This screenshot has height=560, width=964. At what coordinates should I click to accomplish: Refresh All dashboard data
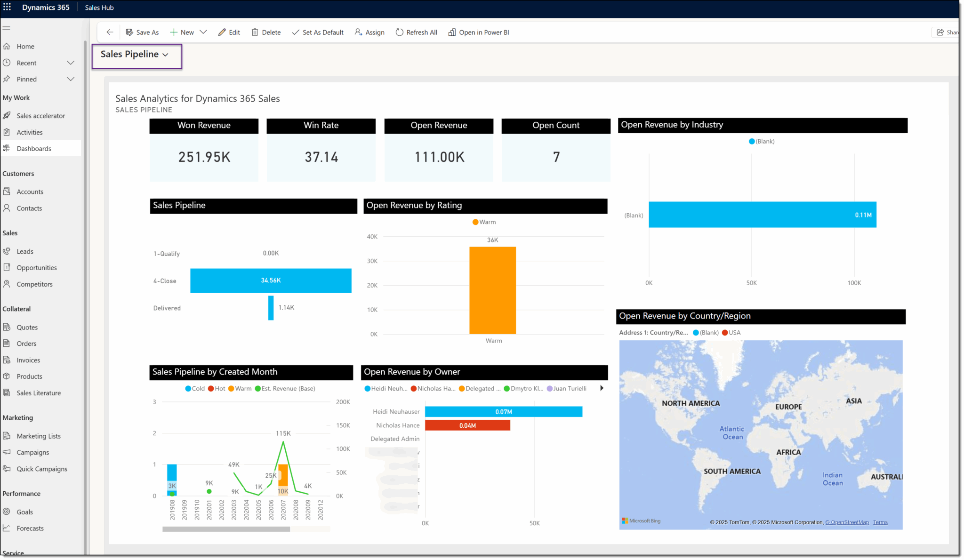coord(416,32)
